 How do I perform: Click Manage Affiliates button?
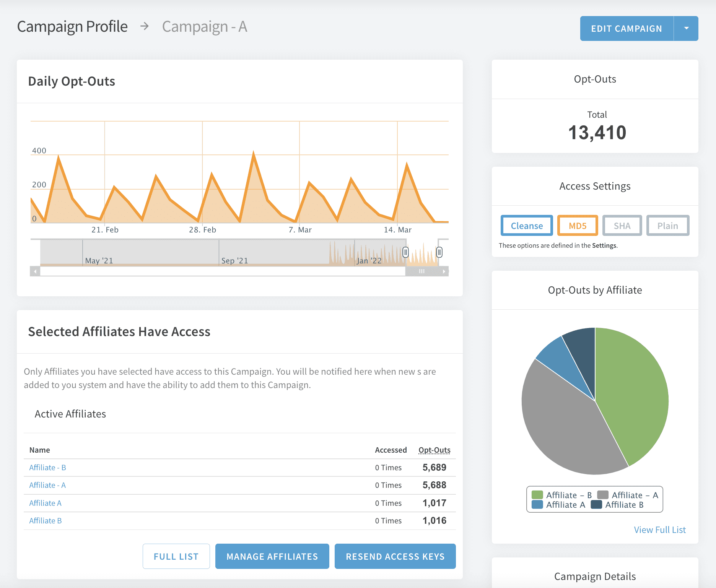272,556
